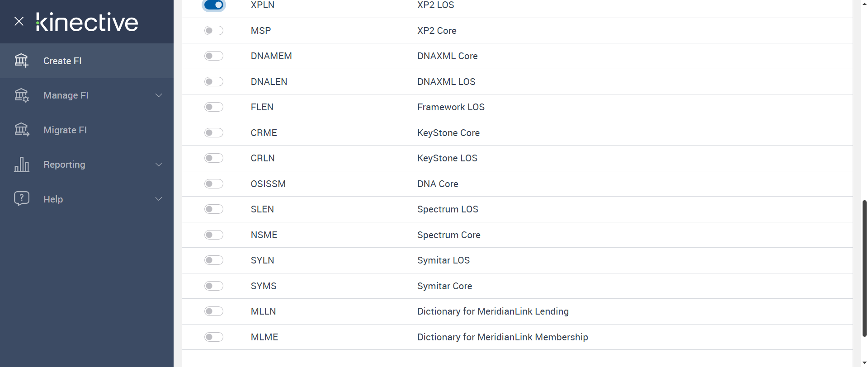Click the Reporting menu label
This screenshot has height=367, width=868.
click(x=64, y=165)
